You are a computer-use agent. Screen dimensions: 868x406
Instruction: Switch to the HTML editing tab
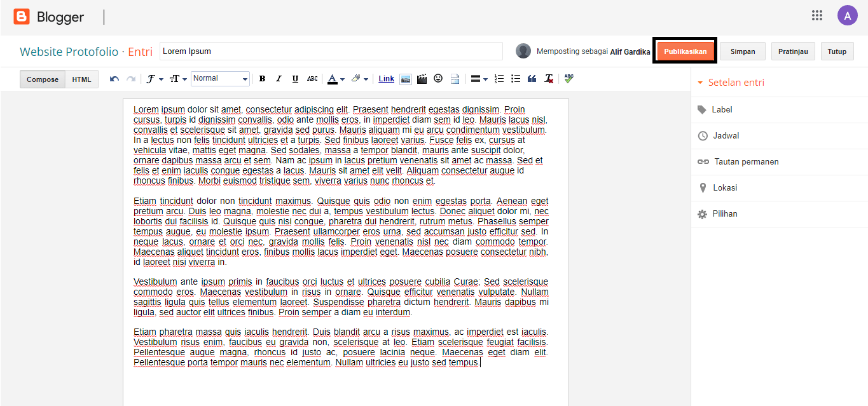(x=81, y=79)
